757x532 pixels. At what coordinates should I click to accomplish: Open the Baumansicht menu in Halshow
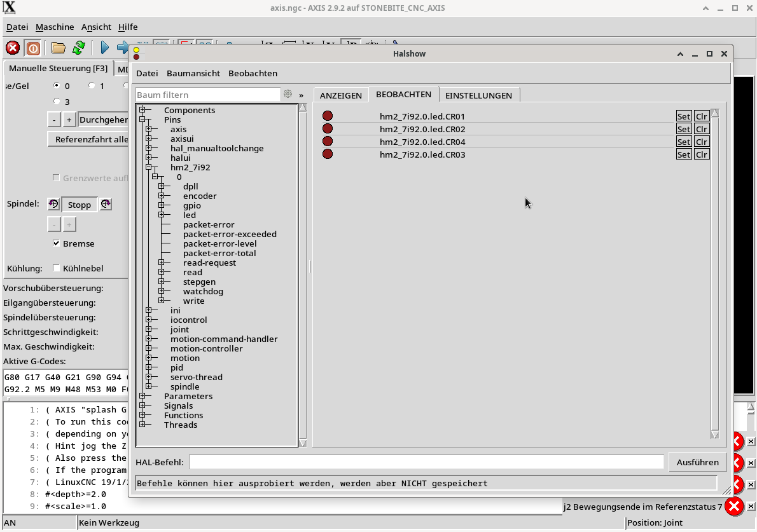pos(193,73)
